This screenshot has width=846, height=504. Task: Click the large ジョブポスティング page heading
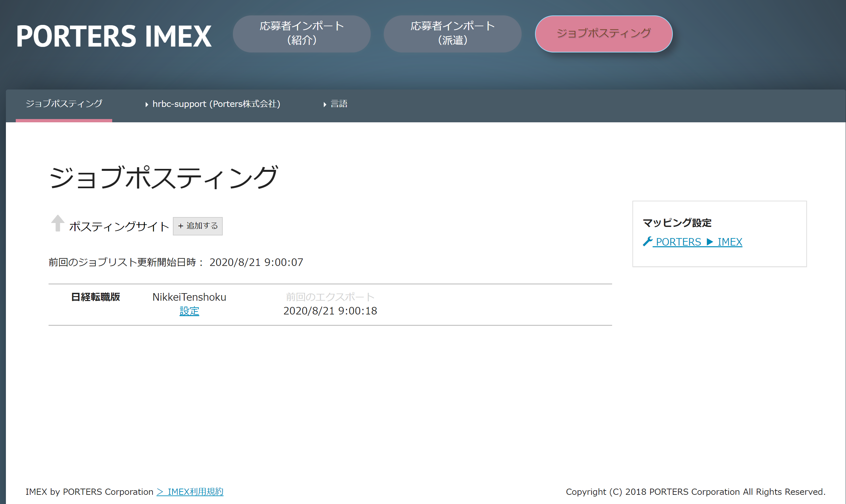pos(163,177)
